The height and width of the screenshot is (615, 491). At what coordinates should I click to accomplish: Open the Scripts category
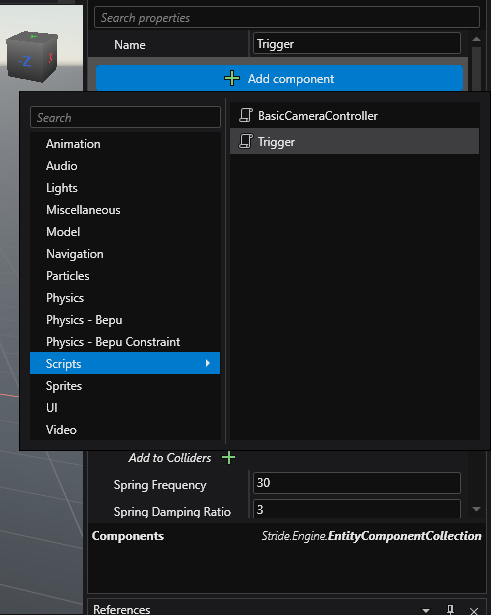[125, 363]
